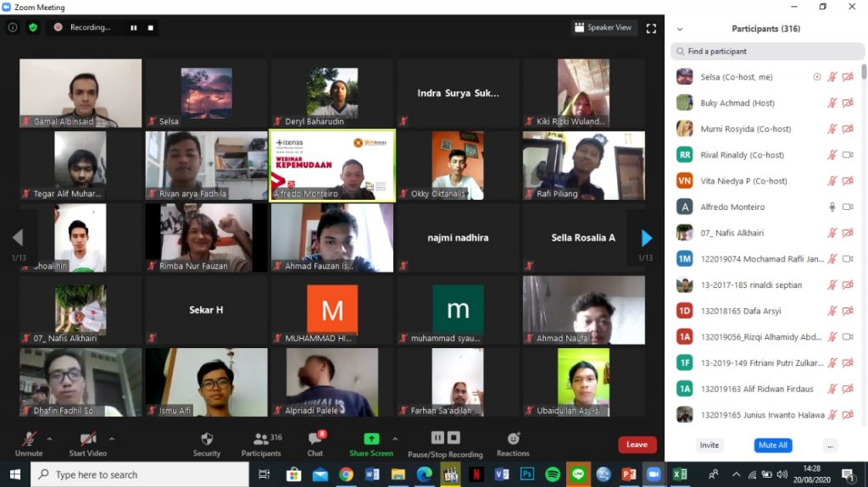Click the Invite button

pyautogui.click(x=709, y=445)
